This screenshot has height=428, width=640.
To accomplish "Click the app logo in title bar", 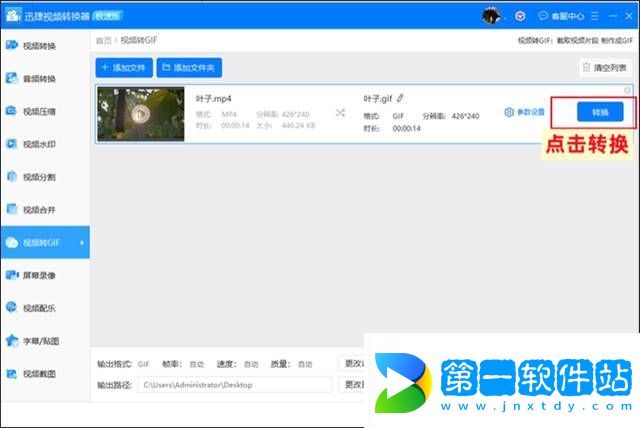I will 13,16.
